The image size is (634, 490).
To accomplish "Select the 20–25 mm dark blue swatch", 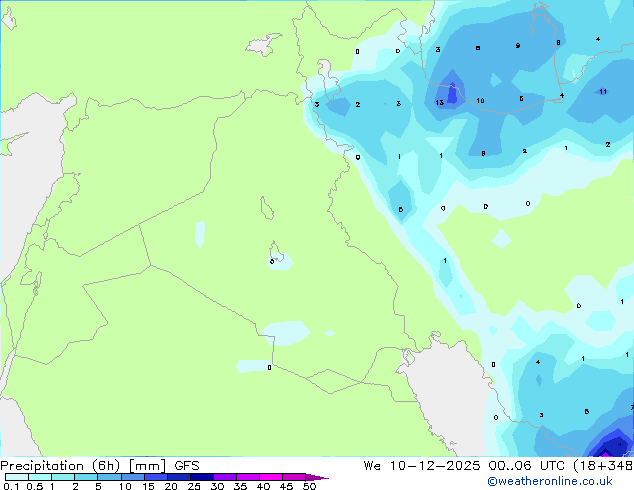I will click(x=178, y=477).
